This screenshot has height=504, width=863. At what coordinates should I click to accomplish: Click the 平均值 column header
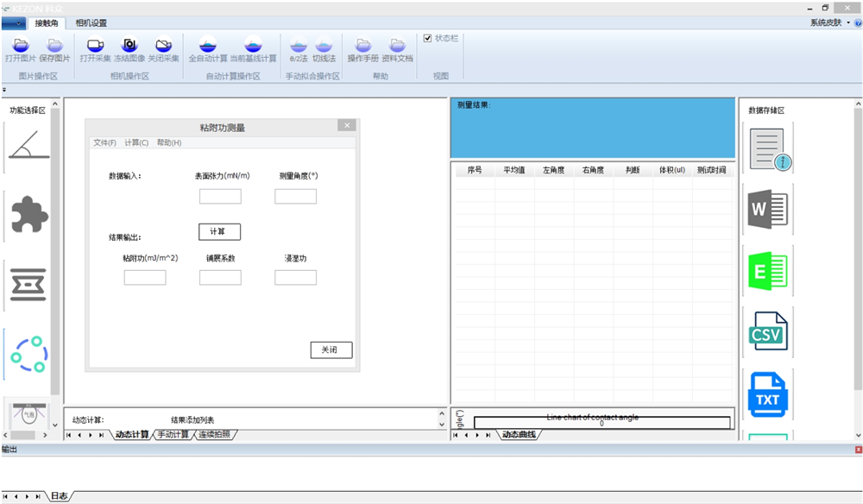point(514,170)
